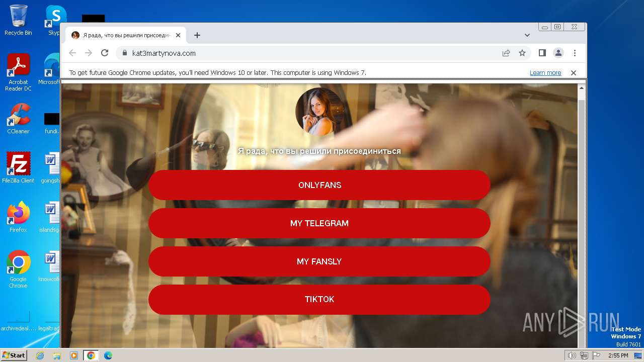
Task: Open File Explorer from the taskbar
Action: pyautogui.click(x=57, y=355)
